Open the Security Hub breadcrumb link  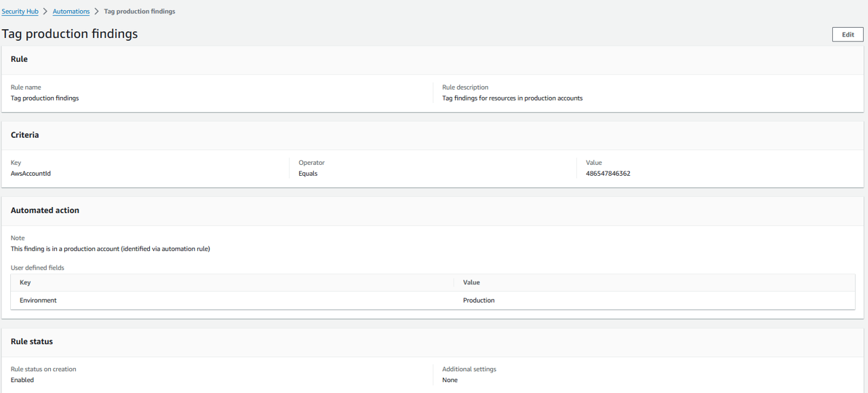pyautogui.click(x=20, y=12)
